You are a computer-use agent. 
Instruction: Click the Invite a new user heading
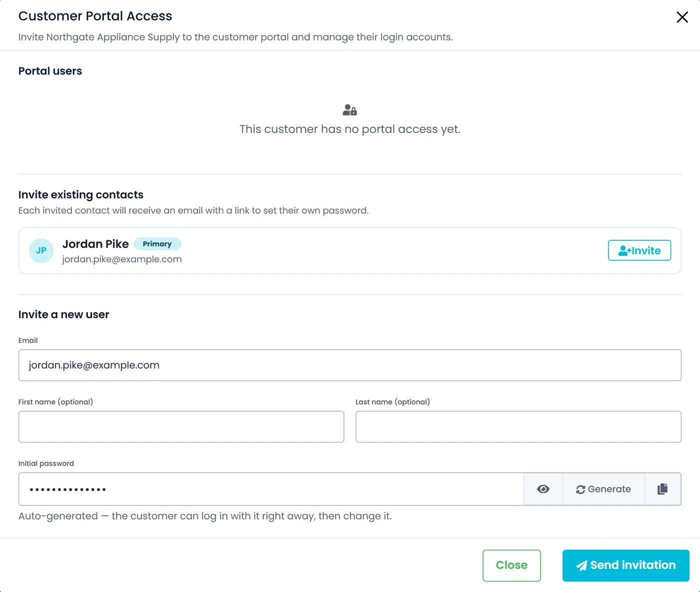(63, 315)
